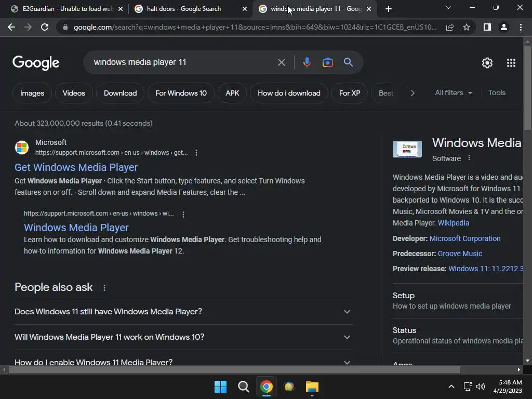Open the Status section in knowledge panel
This screenshot has width=532, height=399.
point(458,336)
